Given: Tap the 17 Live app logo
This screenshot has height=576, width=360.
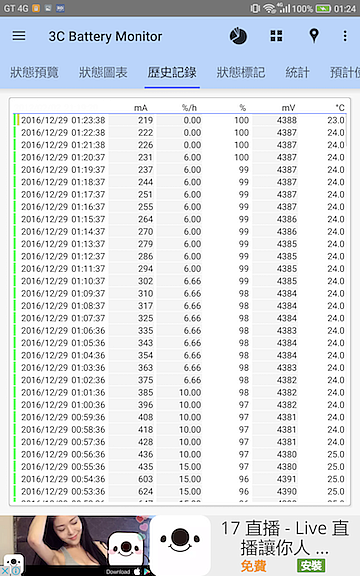Looking at the screenshot, I should [180, 544].
